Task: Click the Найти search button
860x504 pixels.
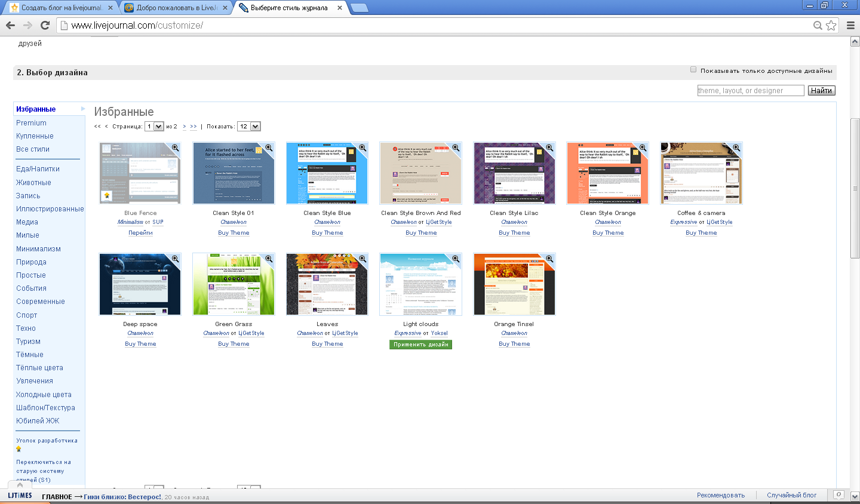Action: pyautogui.click(x=822, y=91)
